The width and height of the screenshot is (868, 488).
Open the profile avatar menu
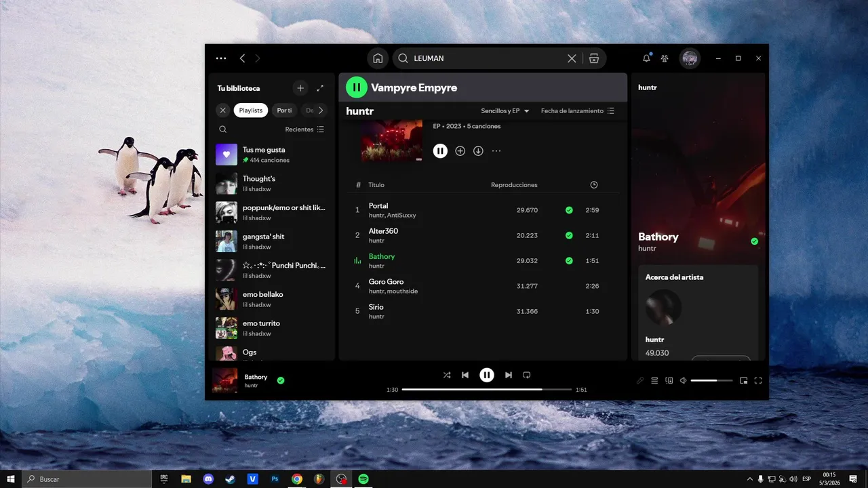click(690, 58)
